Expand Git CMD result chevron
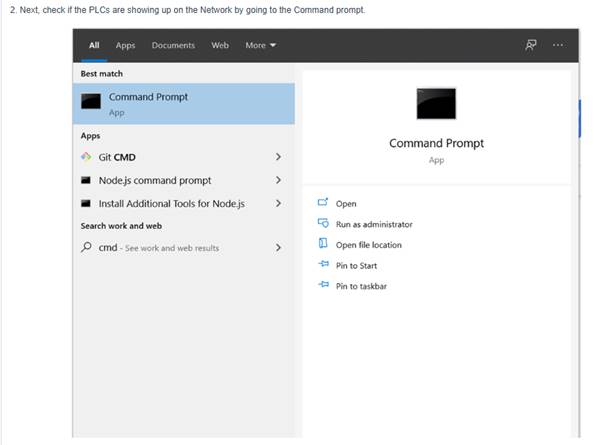Screen dimensions: 605x445 [x=278, y=157]
